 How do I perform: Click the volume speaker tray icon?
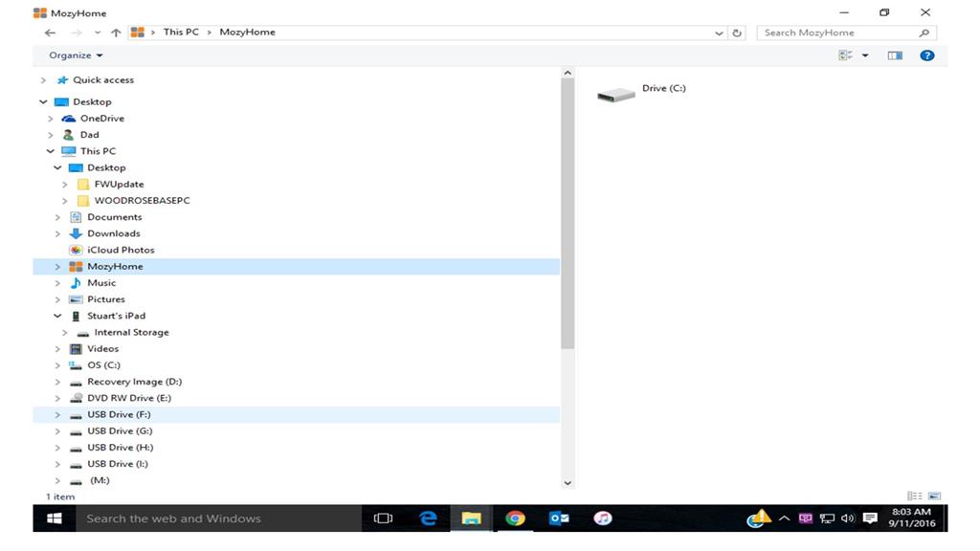pos(848,518)
